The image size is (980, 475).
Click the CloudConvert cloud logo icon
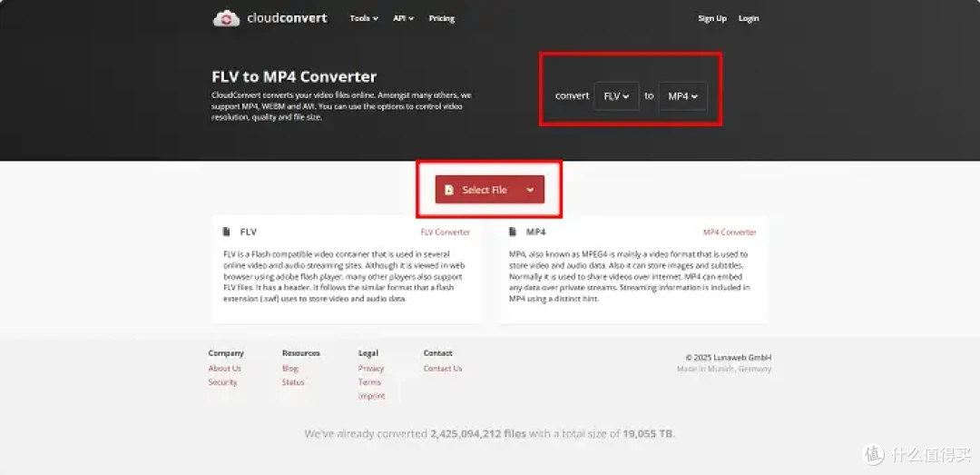point(226,19)
